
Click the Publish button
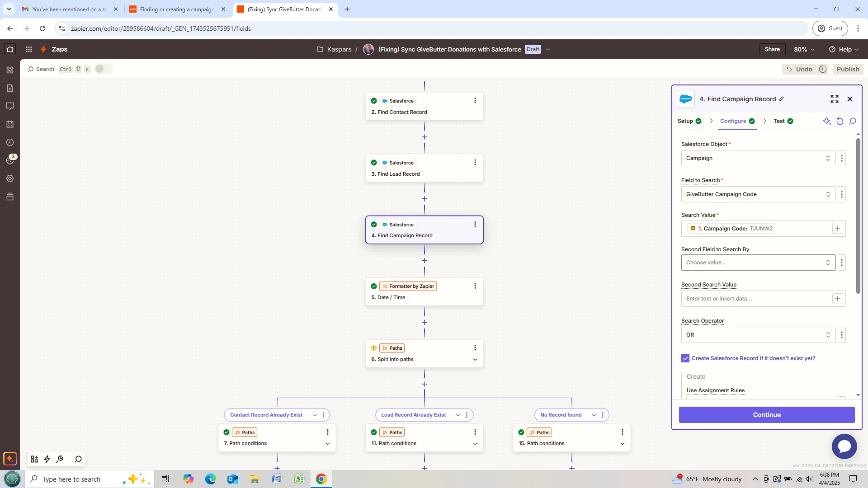click(847, 69)
